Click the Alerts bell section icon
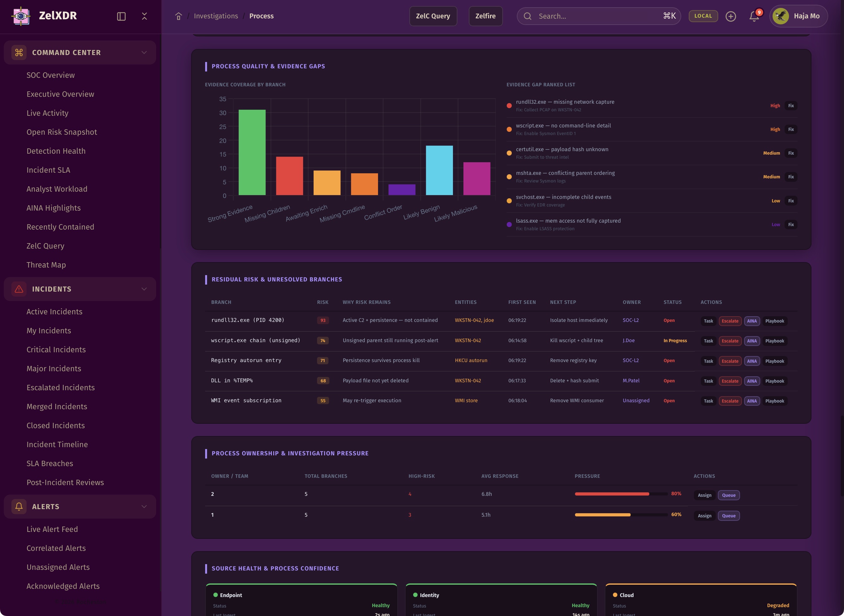844x616 pixels. [19, 506]
